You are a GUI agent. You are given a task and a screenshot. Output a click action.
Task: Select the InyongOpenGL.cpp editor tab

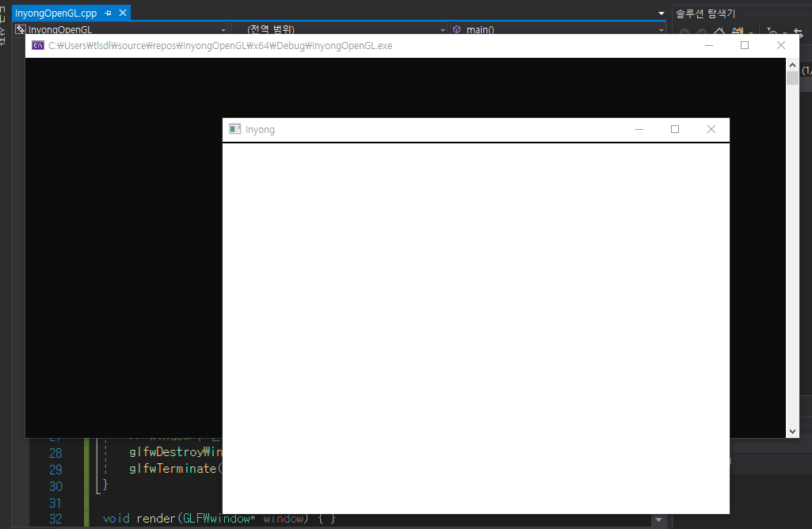coord(56,13)
